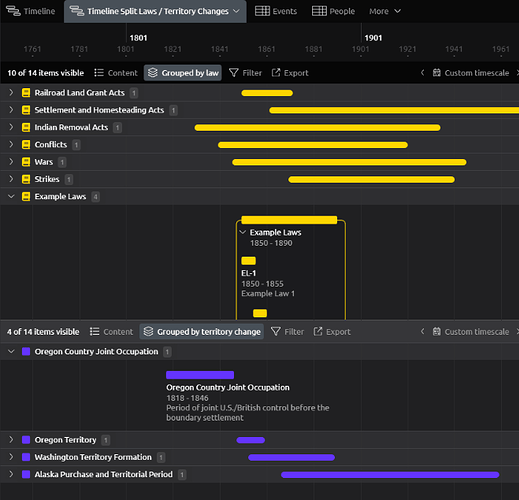Export the territory change timeline
Image resolution: width=519 pixels, height=500 pixels.
pos(332,332)
